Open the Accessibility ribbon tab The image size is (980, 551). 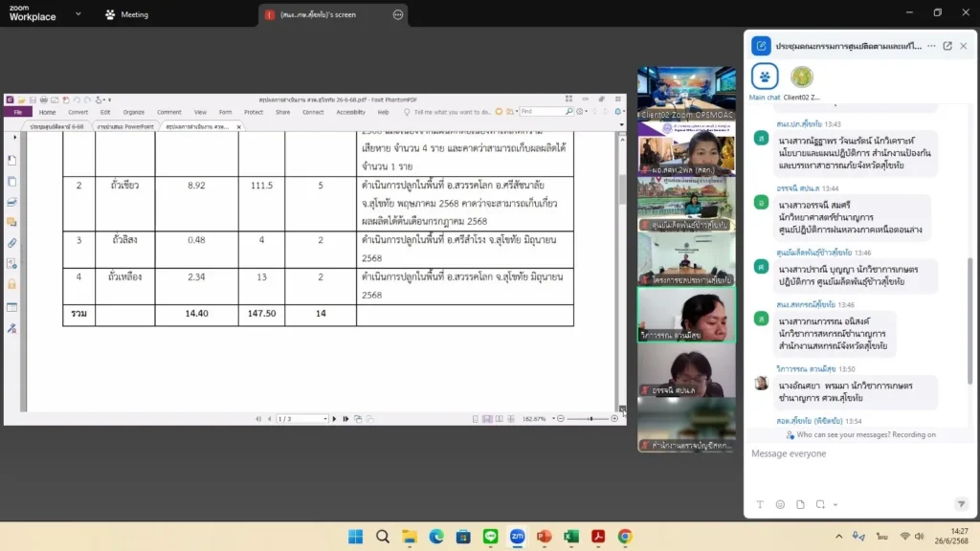point(350,113)
